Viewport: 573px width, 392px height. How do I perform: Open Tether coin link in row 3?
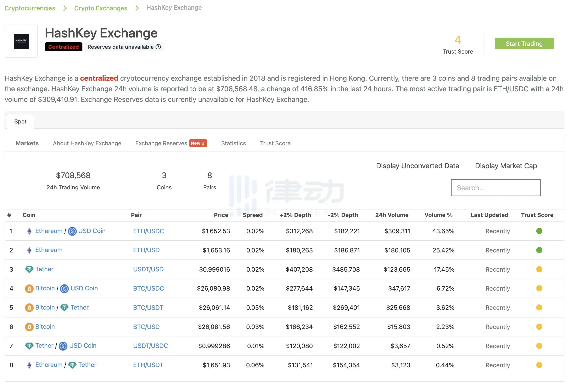pos(44,269)
